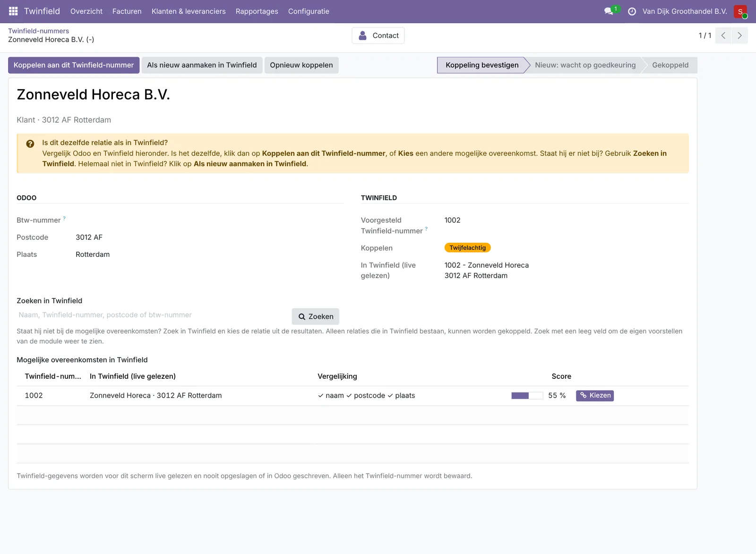The width and height of the screenshot is (756, 554).
Task: Click row cell Zonneveld Horeca · 3012 AF Rotterdam
Action: click(156, 396)
